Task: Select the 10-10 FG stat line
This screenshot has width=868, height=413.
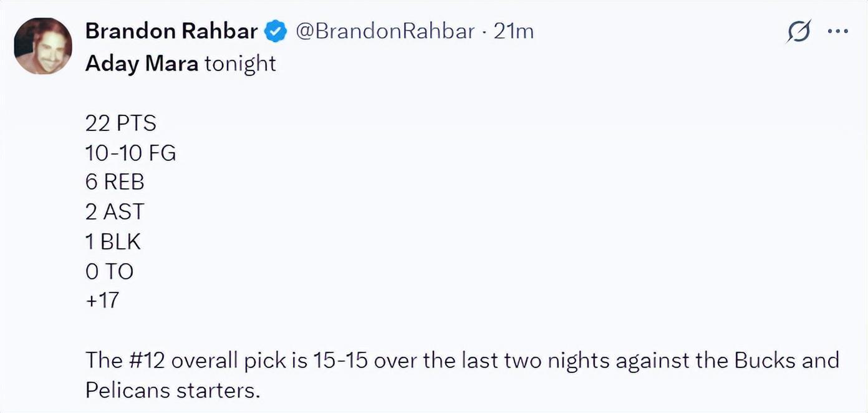Action: click(x=131, y=153)
